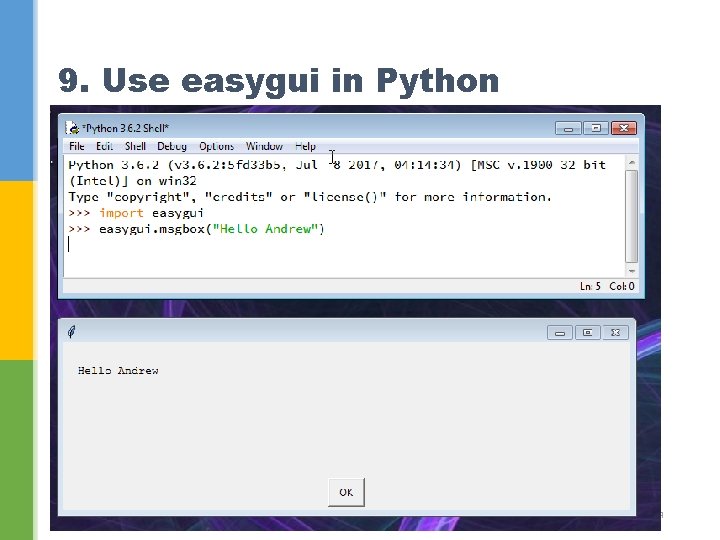The image size is (720, 540).
Task: Open the Options menu
Action: pyautogui.click(x=216, y=146)
